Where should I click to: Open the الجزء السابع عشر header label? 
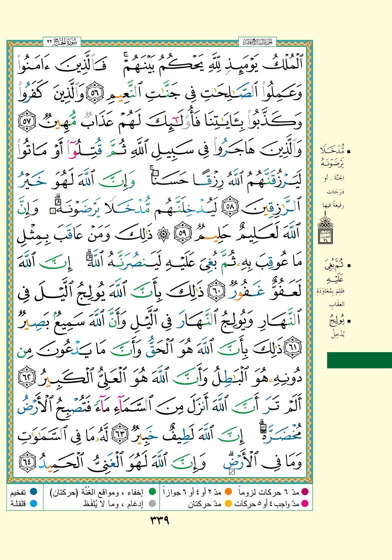[257, 42]
